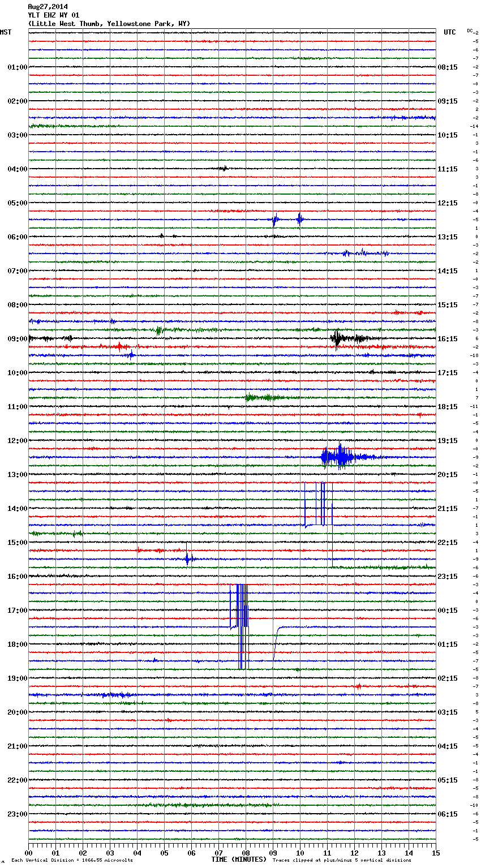Screen dimensions: 481x868
Task: Click the vertical division 1066.55 microvolts note
Action: (72, 860)
